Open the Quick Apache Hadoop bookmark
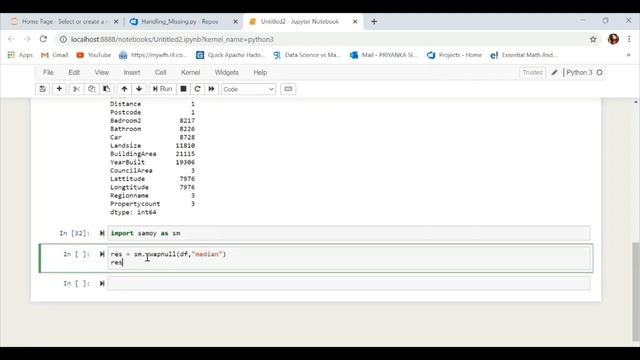Image resolution: width=640 pixels, height=360 pixels. pyautogui.click(x=230, y=55)
